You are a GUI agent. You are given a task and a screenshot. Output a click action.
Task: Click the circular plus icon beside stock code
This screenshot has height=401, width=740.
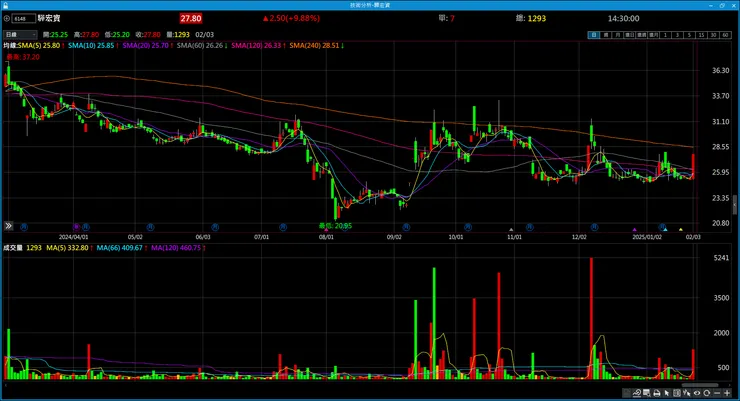7,18
